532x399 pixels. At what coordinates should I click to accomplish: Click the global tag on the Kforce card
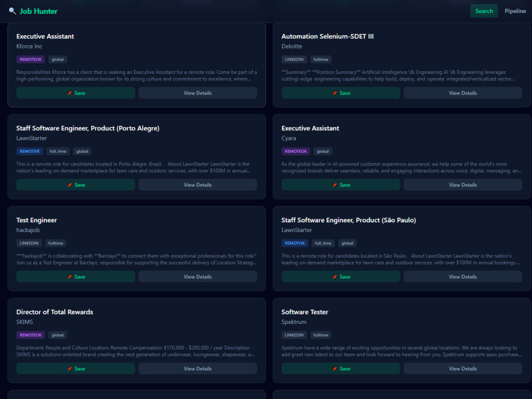(x=57, y=60)
